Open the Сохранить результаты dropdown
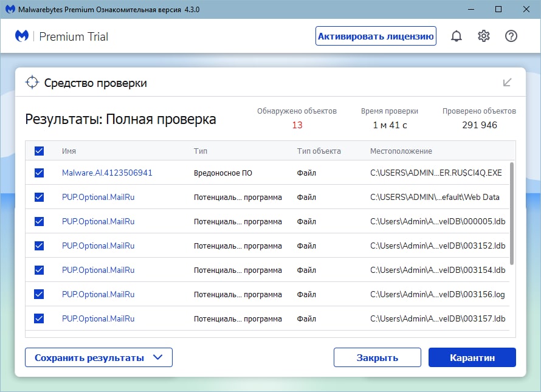The height and width of the screenshot is (392, 541). (x=98, y=357)
